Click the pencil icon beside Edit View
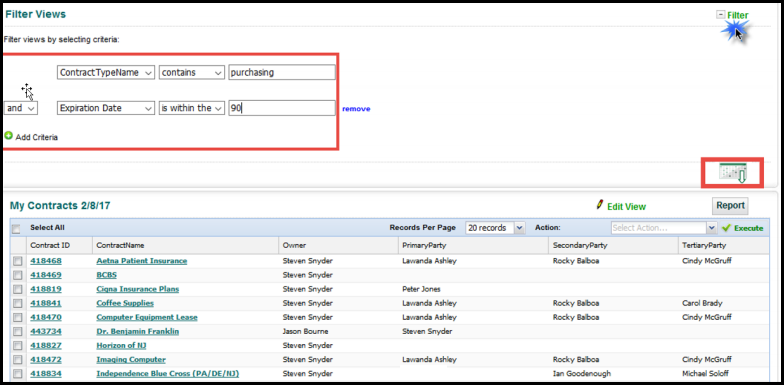This screenshot has height=385, width=784. pos(600,204)
